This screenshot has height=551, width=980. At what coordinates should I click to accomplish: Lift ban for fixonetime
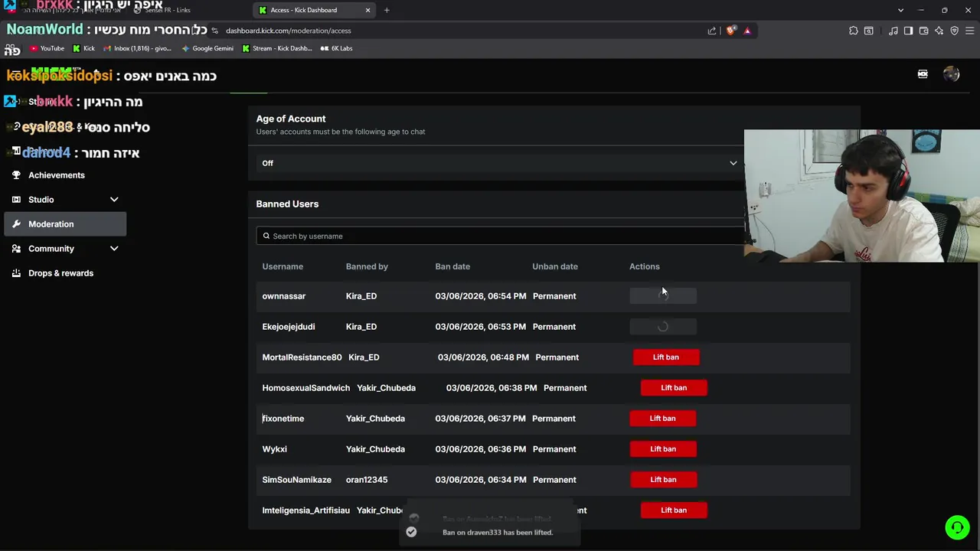(x=663, y=419)
